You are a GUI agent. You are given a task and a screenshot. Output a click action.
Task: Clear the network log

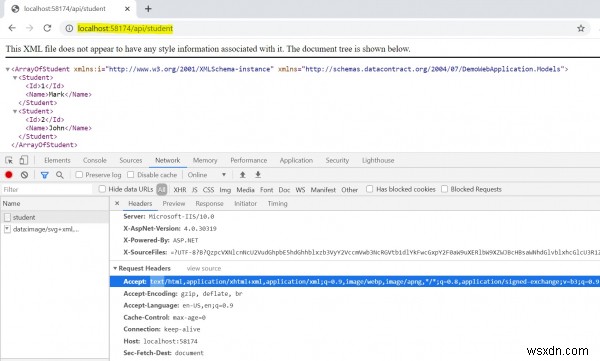point(24,175)
